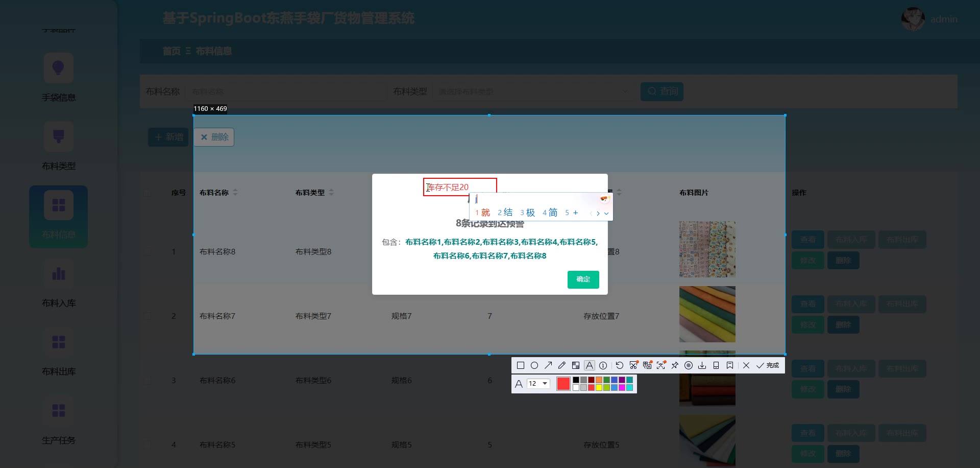980x468 pixels.
Task: Click the 删除 batch delete button
Action: [214, 137]
